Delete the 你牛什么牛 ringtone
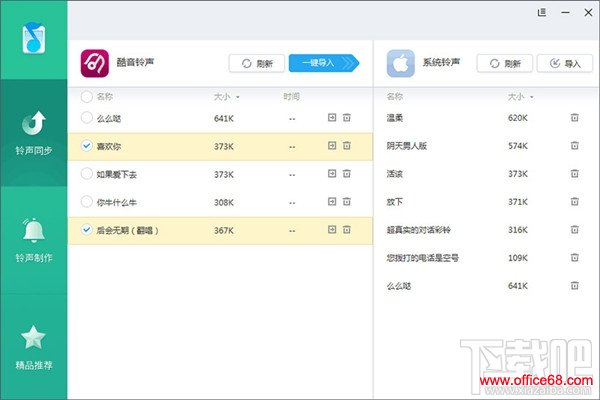The image size is (600, 400). (346, 201)
